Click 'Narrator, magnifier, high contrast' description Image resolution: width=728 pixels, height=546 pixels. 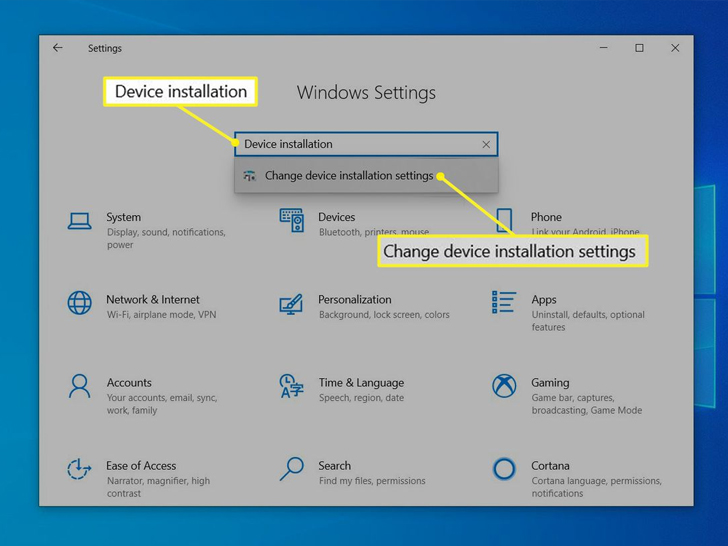pyautogui.click(x=158, y=487)
